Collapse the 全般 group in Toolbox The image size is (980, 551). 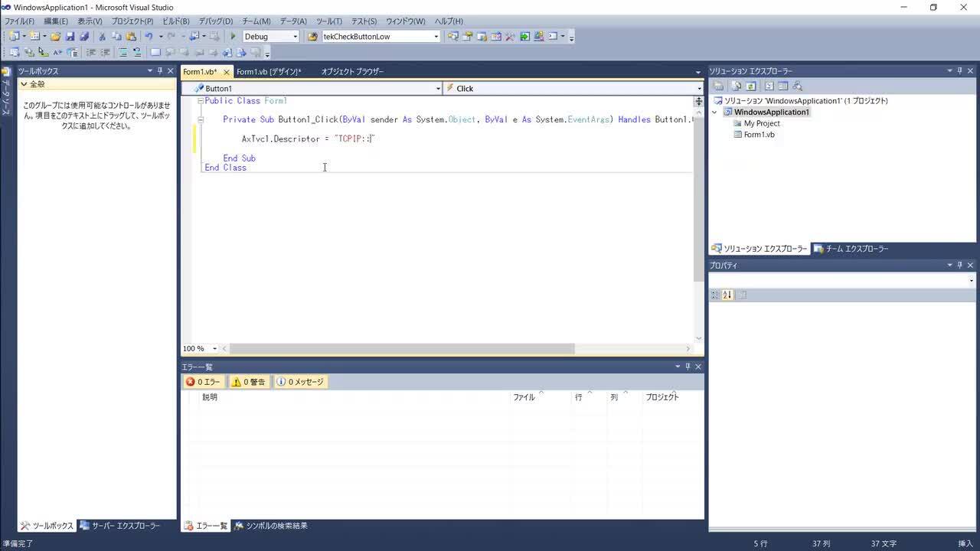[24, 84]
